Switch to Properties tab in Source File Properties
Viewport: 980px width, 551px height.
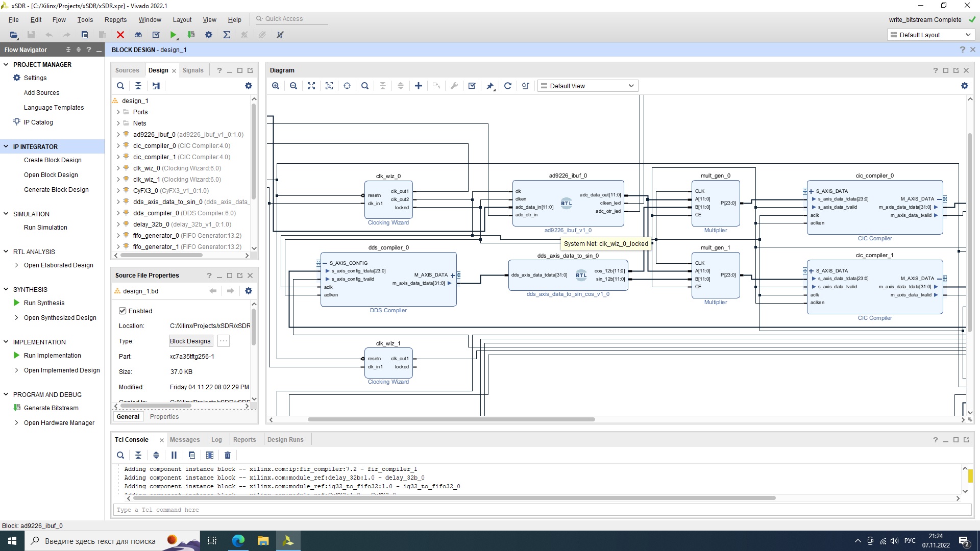point(164,417)
